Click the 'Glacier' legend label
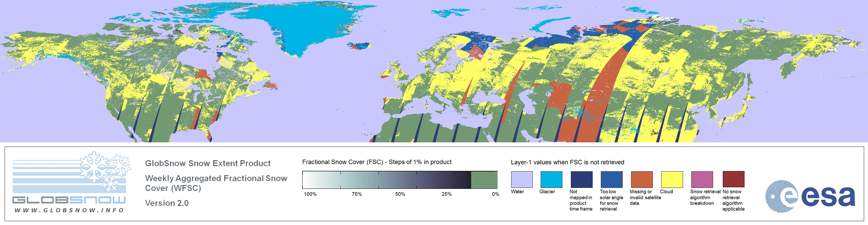 (547, 192)
